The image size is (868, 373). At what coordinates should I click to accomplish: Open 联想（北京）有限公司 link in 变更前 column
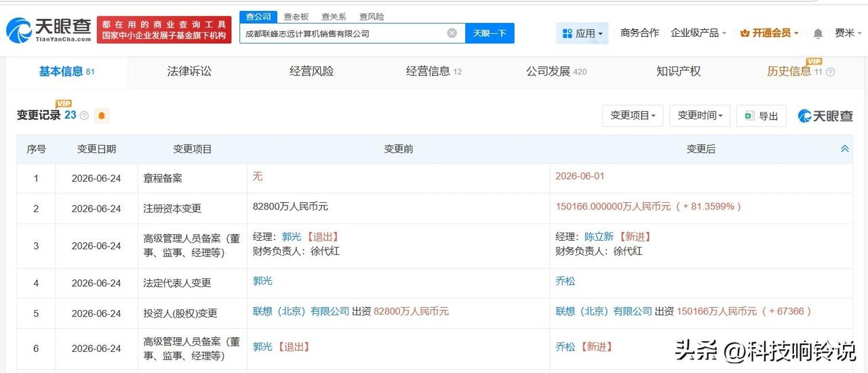pos(301,311)
